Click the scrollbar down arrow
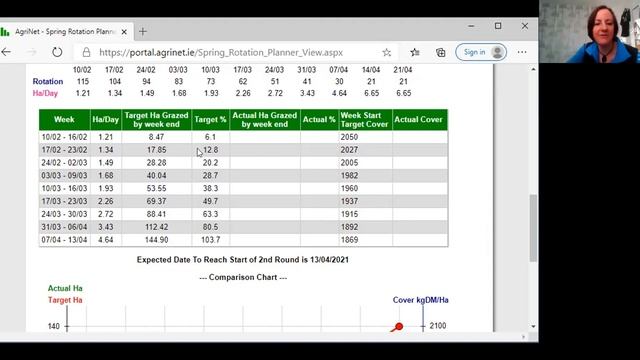640x360 pixels. tap(533, 326)
